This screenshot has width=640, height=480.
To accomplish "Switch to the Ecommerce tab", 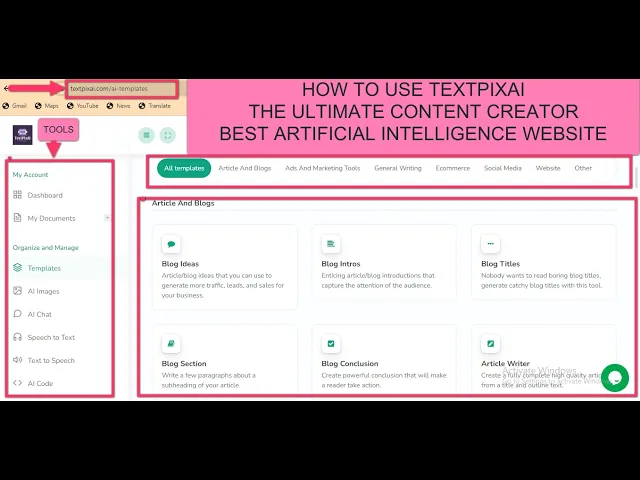I will click(x=453, y=168).
